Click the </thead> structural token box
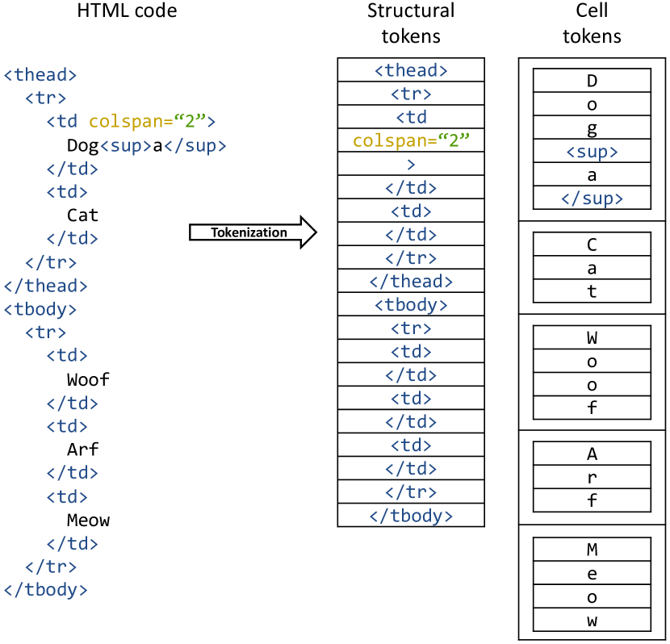670x644 pixels. (x=411, y=281)
